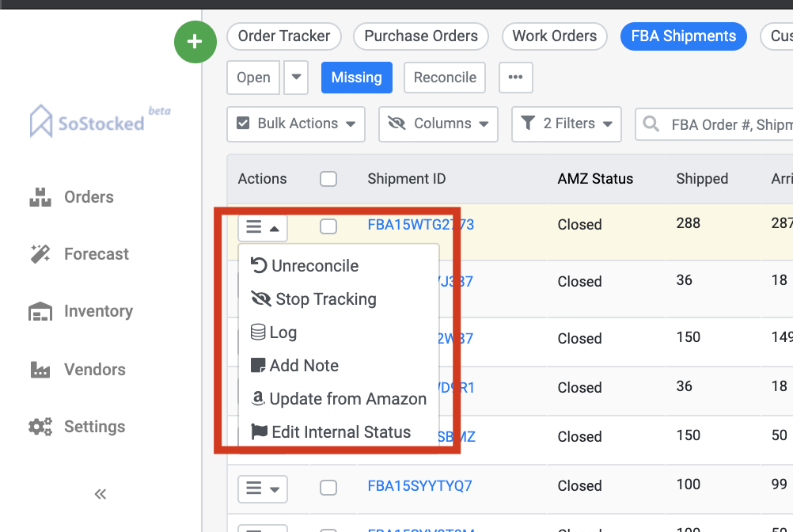The height and width of the screenshot is (532, 793).
Task: Open the three-dots more options button
Action: [x=515, y=78]
